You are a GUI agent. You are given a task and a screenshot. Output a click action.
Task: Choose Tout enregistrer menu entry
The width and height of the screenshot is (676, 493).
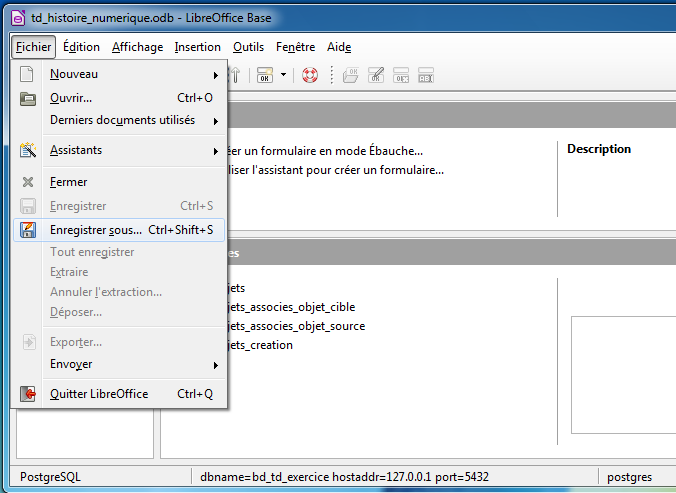pos(119,252)
